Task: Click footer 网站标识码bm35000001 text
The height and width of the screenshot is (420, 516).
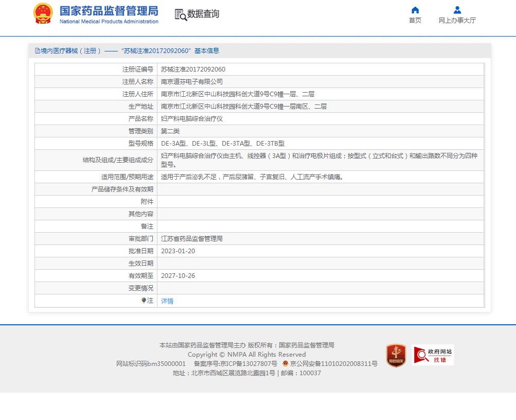Action: 151,364
